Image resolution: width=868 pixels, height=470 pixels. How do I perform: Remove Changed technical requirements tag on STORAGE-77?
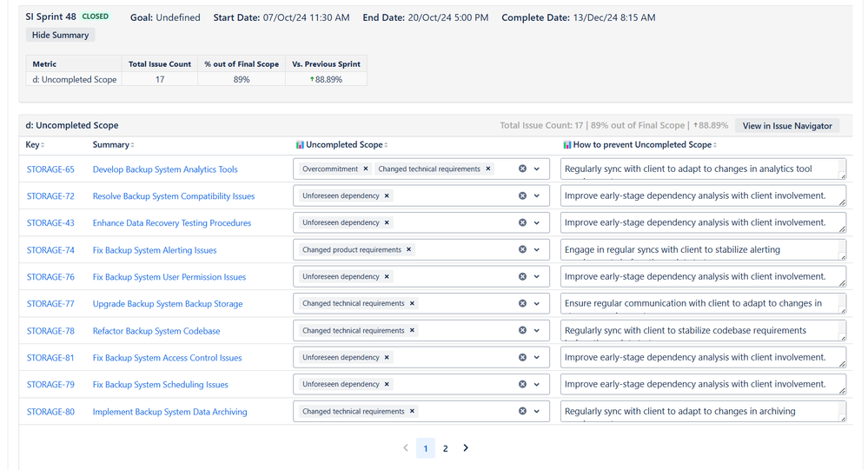412,303
